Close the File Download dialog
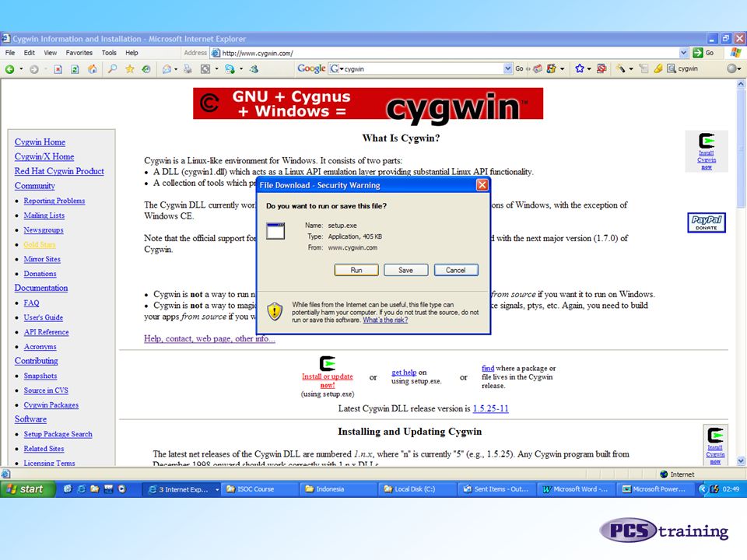Screen dimensions: 747x560 coord(482,185)
